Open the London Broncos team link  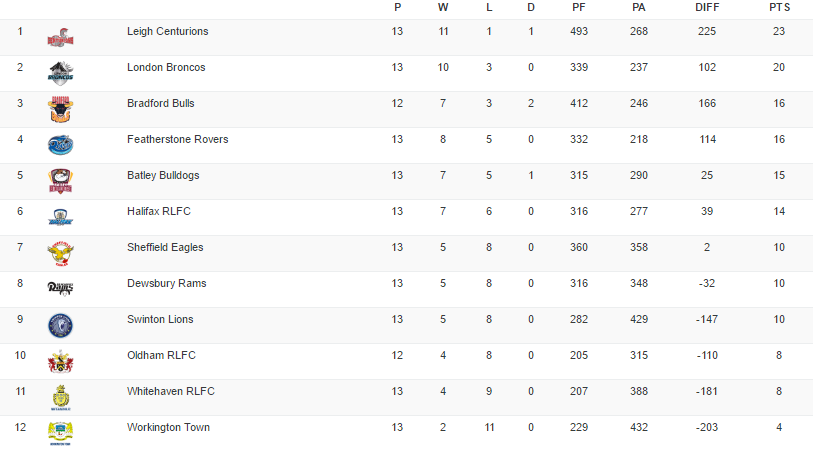[x=166, y=68]
